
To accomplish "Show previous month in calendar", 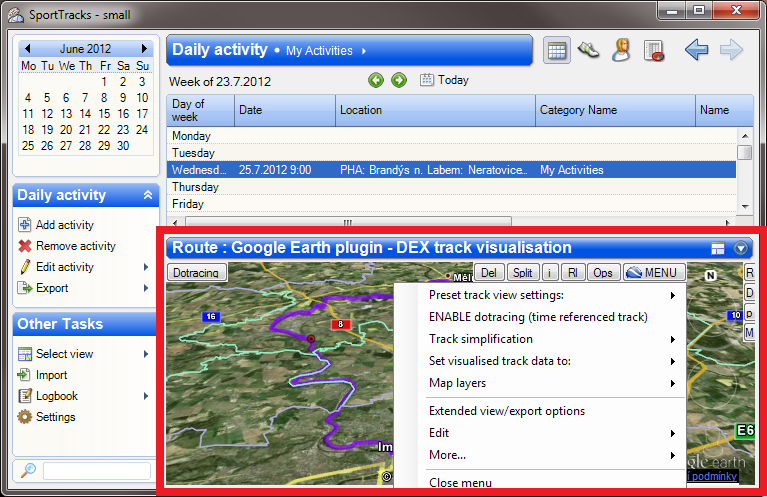I will (x=27, y=48).
